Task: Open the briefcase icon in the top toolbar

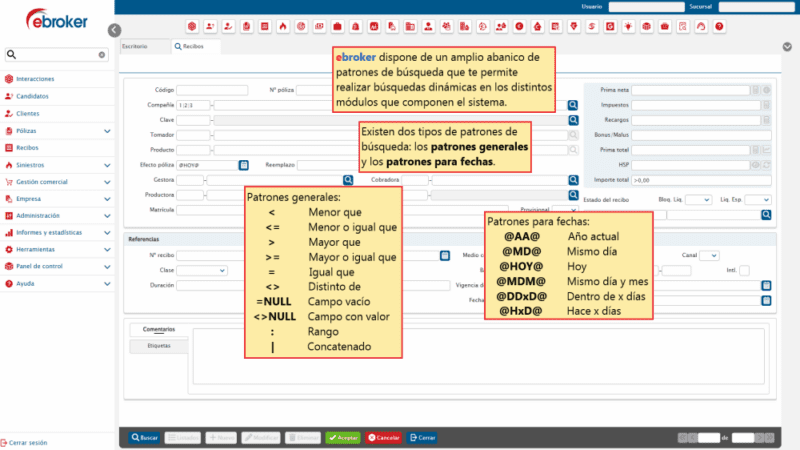Action: pyautogui.click(x=337, y=27)
